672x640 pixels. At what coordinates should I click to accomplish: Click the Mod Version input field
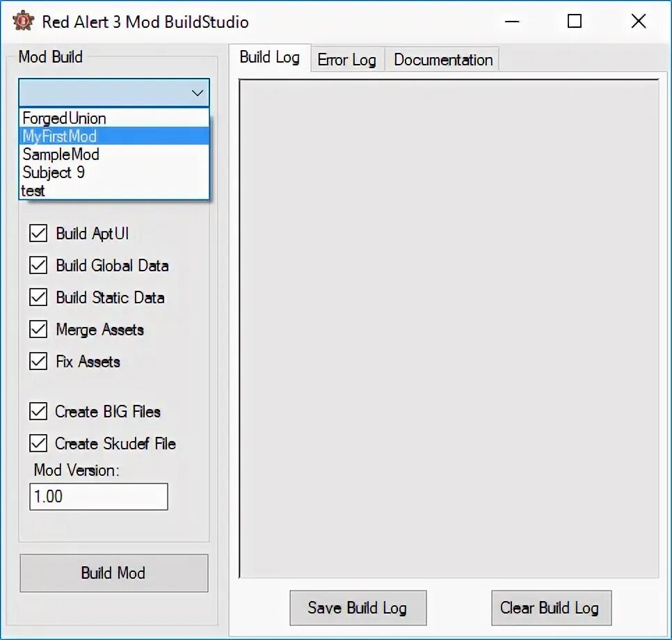[99, 497]
